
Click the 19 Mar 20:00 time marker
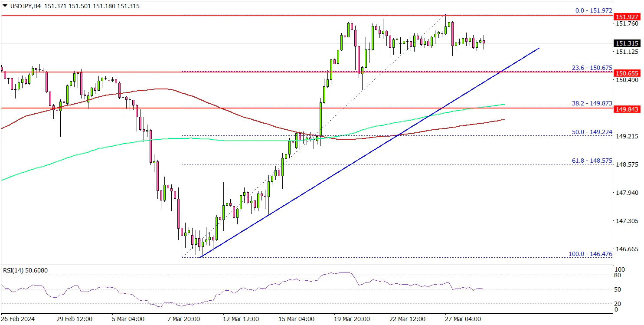pos(352,319)
